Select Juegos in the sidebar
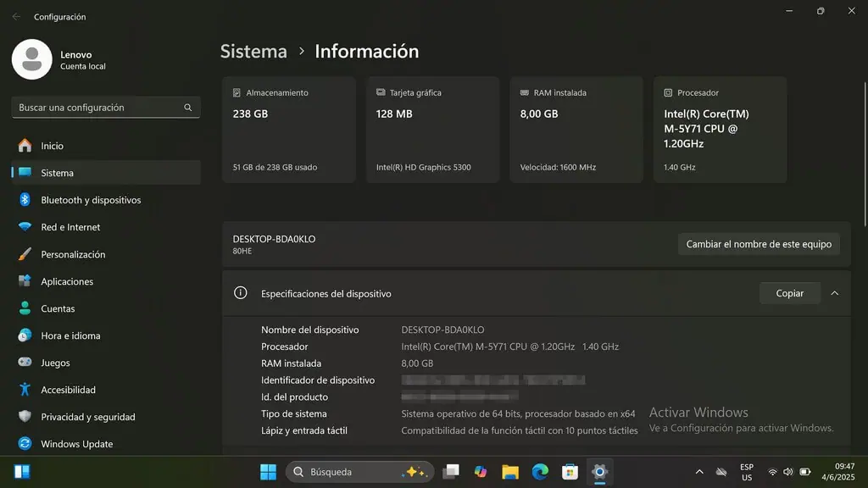This screenshot has width=868, height=488. [106, 363]
